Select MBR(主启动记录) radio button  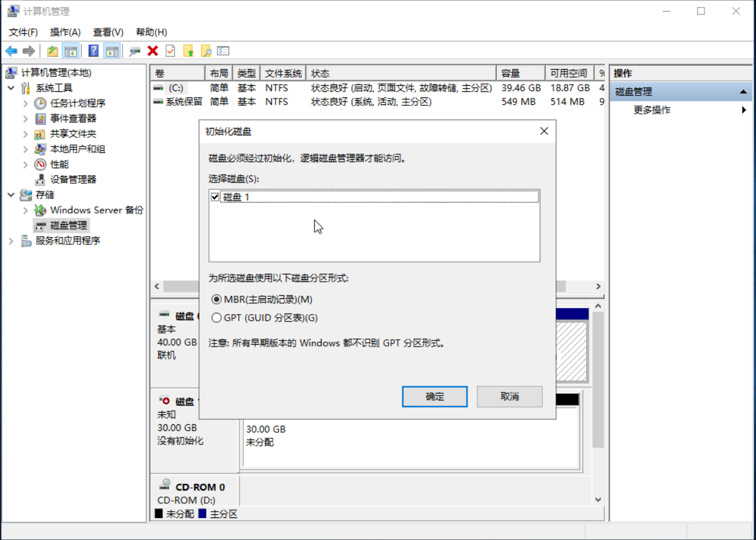coord(216,299)
